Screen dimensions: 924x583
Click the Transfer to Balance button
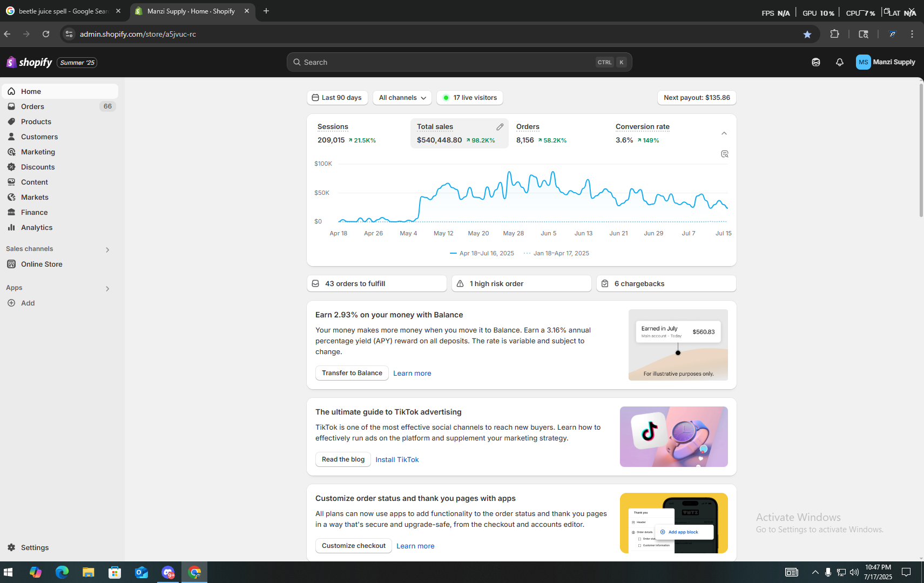[352, 373]
